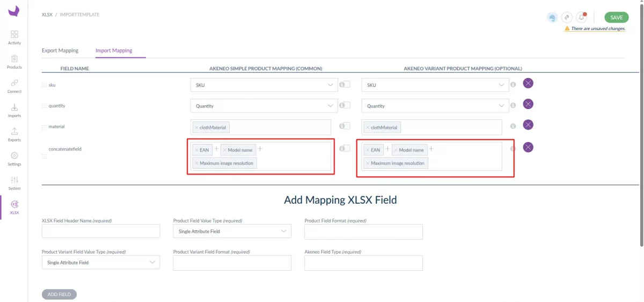Open the notifications bell
The height and width of the screenshot is (302, 644).
point(582,17)
